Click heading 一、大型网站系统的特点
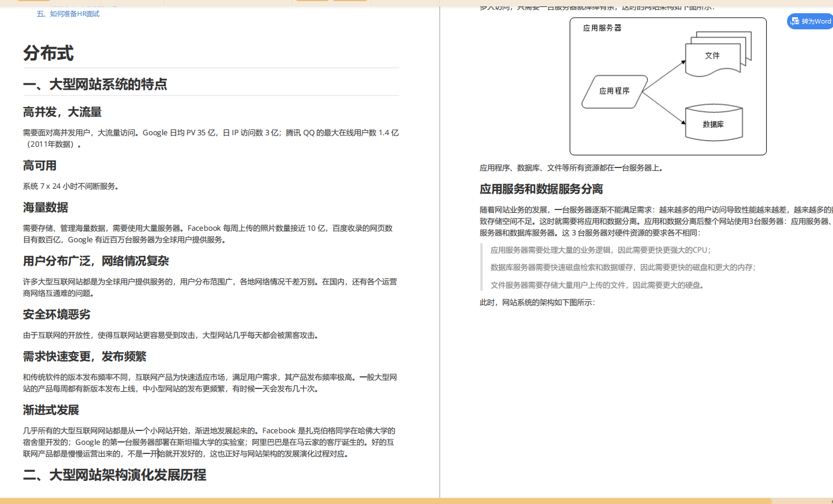The image size is (833, 504). click(95, 84)
